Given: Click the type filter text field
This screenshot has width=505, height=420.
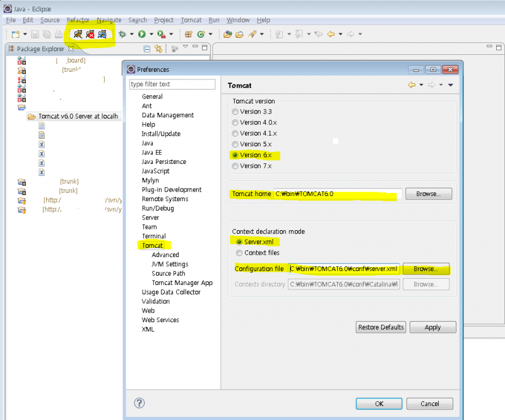Looking at the screenshot, I should point(172,84).
